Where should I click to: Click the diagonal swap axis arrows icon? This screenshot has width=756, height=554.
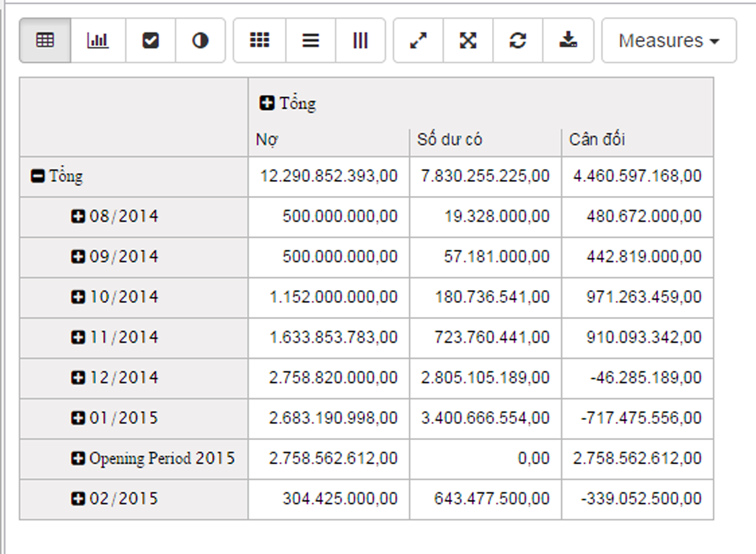pyautogui.click(x=418, y=40)
